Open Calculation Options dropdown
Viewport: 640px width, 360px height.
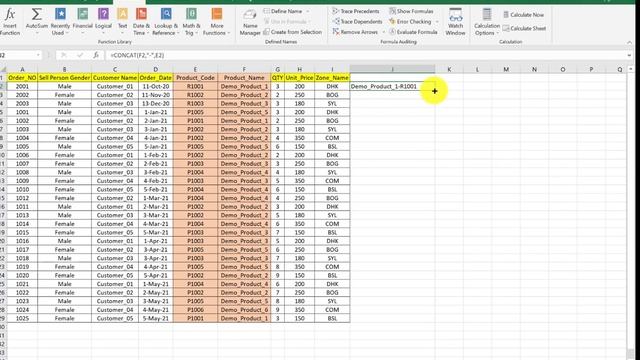pyautogui.click(x=487, y=22)
